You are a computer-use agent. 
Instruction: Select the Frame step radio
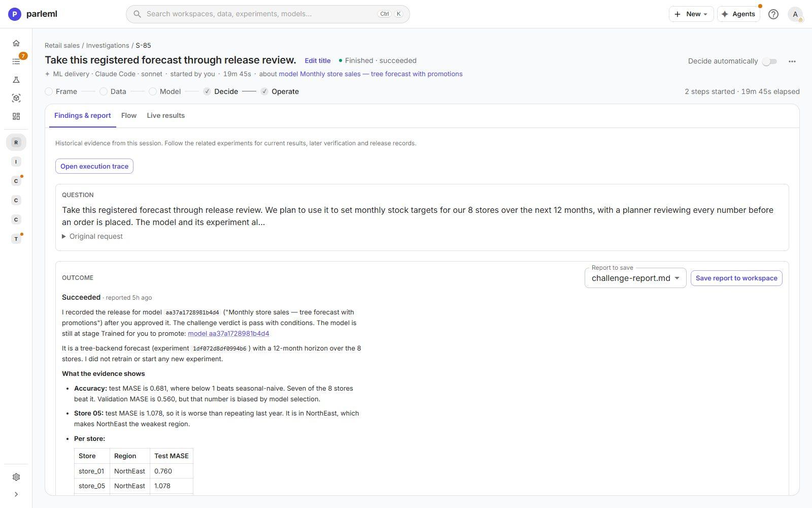(49, 91)
